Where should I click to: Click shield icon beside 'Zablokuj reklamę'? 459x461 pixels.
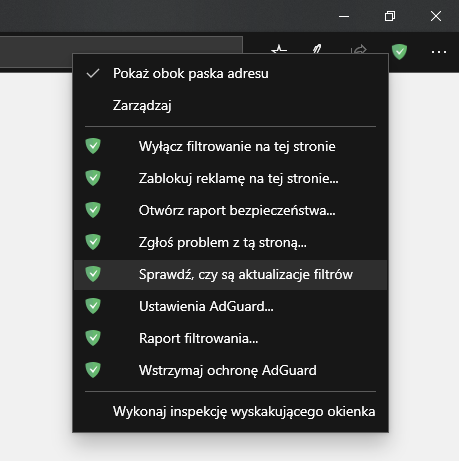93,178
